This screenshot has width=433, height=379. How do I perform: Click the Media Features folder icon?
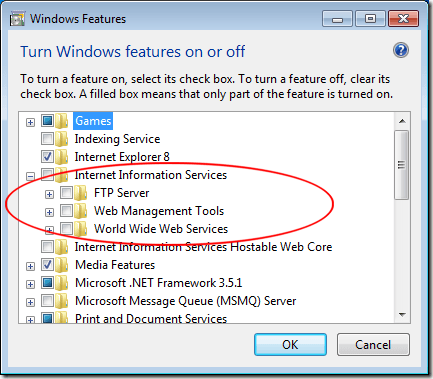(x=62, y=265)
